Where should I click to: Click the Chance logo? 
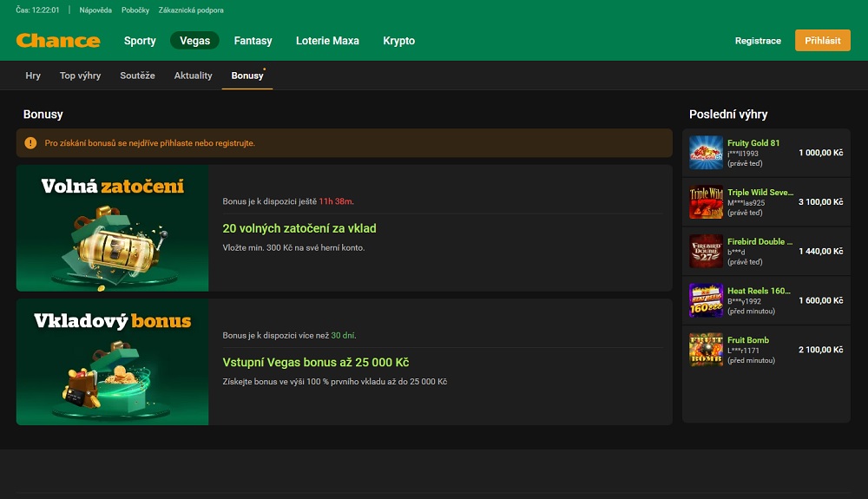pos(58,41)
